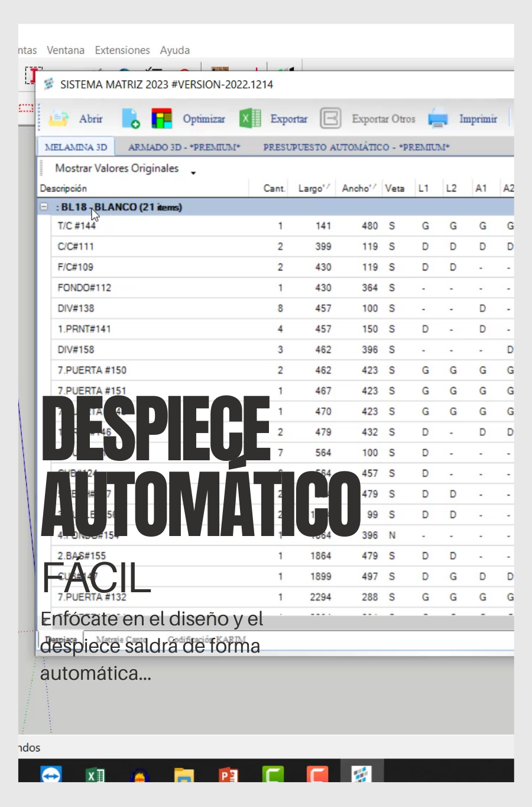Open TeamViewer from the taskbar
Screen dimensions: 532x807
point(51,774)
